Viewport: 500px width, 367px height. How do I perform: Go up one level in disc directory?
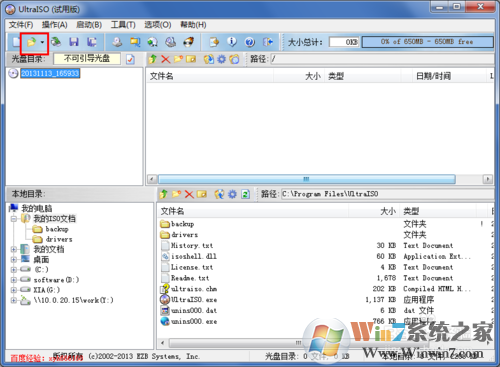[x=153, y=59]
